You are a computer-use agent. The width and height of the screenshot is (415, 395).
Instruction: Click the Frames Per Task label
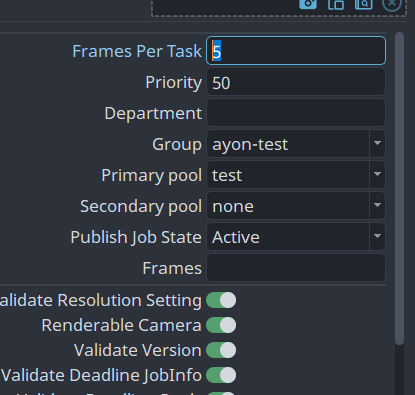tap(137, 51)
